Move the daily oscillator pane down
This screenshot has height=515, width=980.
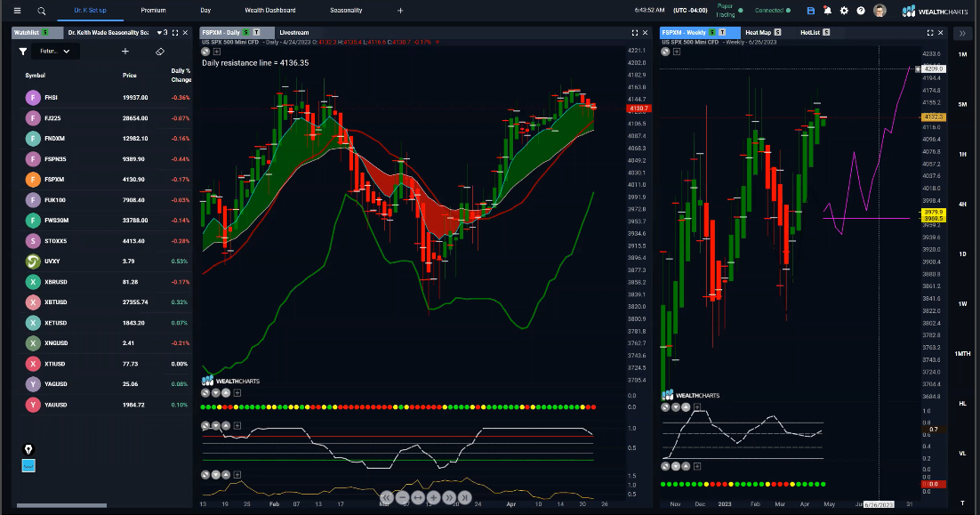pos(215,426)
